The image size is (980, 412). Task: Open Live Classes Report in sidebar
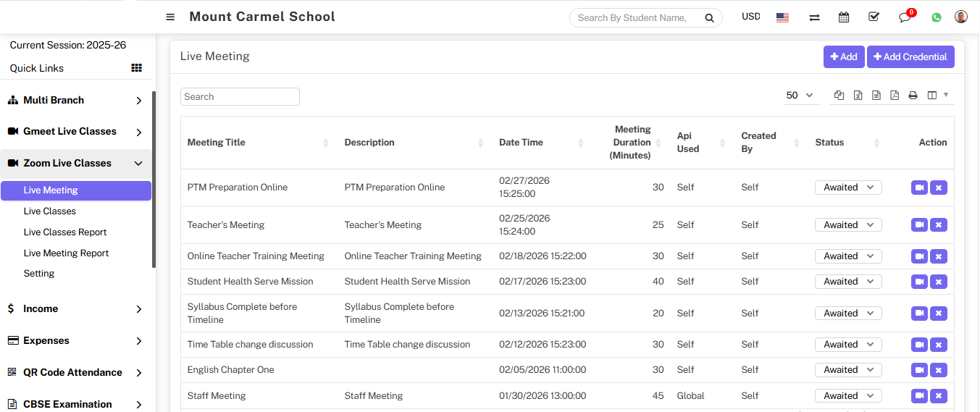(x=65, y=232)
